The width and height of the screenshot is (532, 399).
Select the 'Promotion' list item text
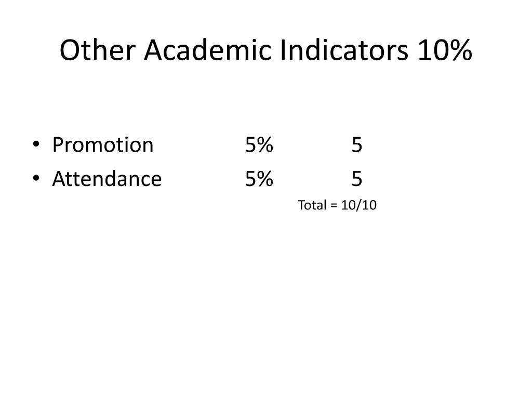[103, 145]
